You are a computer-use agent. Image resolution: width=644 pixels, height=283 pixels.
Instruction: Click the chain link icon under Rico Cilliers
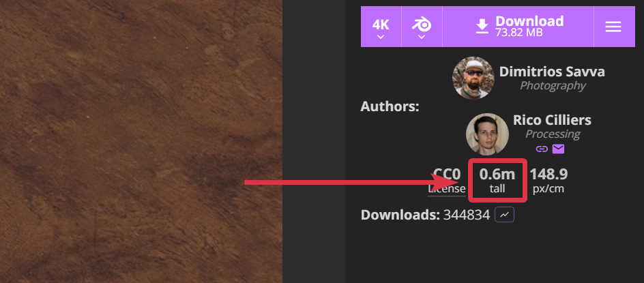pos(542,149)
